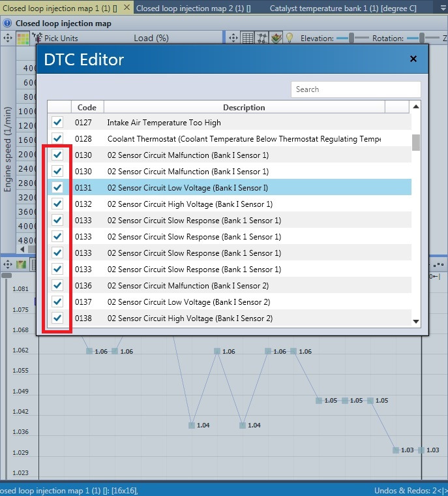Close the DTC Editor dialog
448x496 pixels.
coord(413,59)
